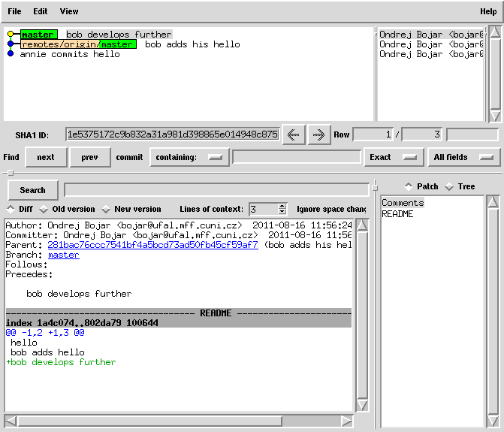Click yellow commit dot for master head
The width and height of the screenshot is (504, 432).
(x=11, y=35)
